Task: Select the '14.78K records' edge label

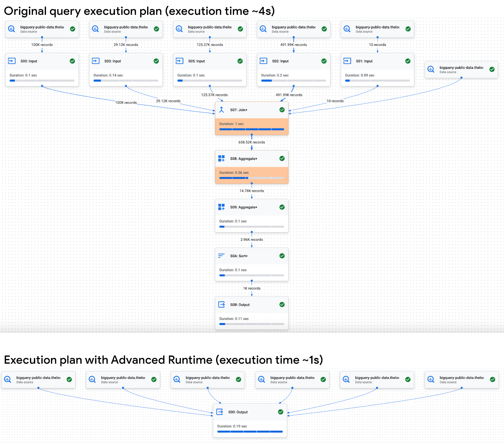Action: [x=252, y=191]
